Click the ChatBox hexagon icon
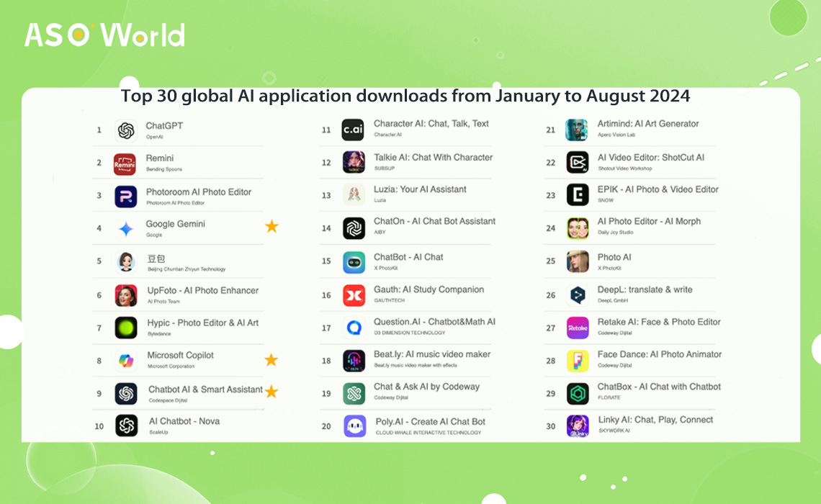This screenshot has height=504, width=821. coord(577,394)
